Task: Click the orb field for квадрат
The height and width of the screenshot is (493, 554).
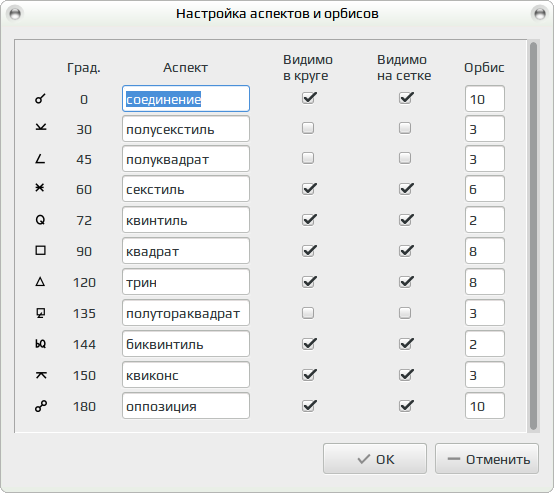Action: pyautogui.click(x=485, y=251)
